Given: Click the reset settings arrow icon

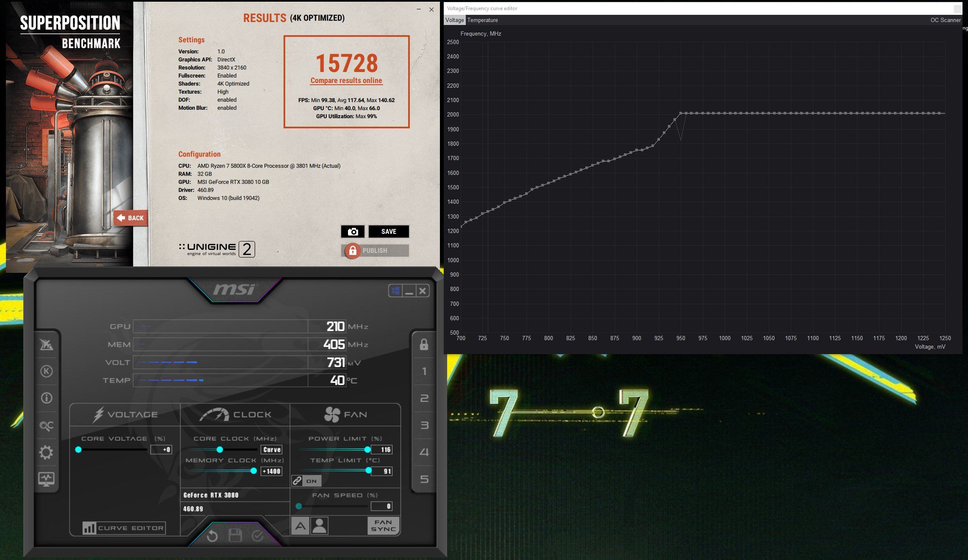Looking at the screenshot, I should click(212, 536).
